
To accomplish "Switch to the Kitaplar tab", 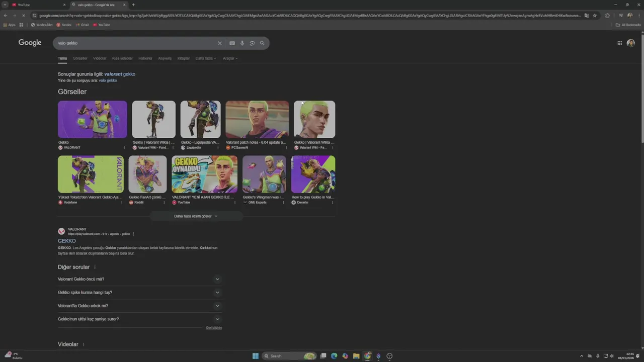I will point(184,58).
